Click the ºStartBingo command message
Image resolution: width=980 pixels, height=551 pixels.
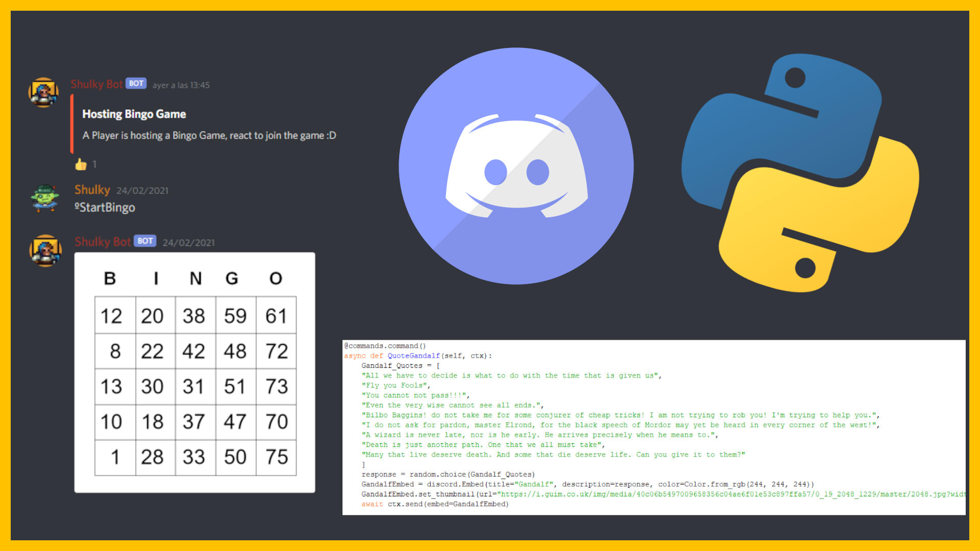point(105,207)
